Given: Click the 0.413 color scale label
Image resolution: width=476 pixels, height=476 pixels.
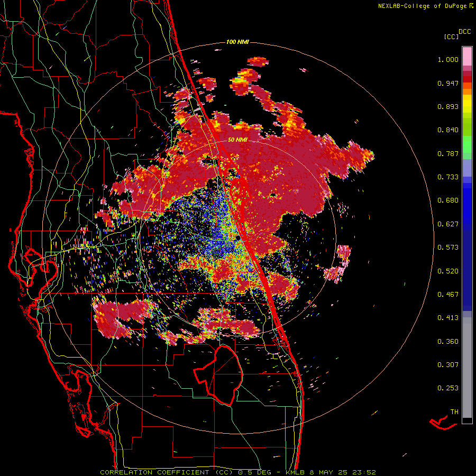Looking at the screenshot, I should (448, 318).
